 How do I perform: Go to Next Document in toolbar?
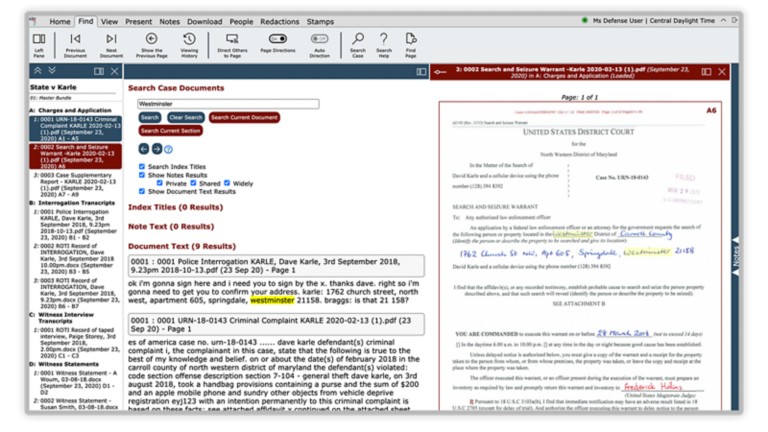111,46
